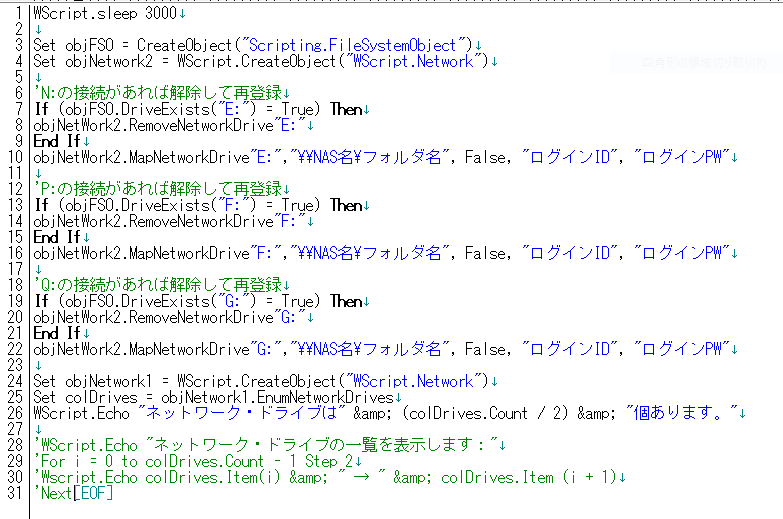
Task: Click "WScript.Echo" on line 26
Action: click(x=81, y=413)
